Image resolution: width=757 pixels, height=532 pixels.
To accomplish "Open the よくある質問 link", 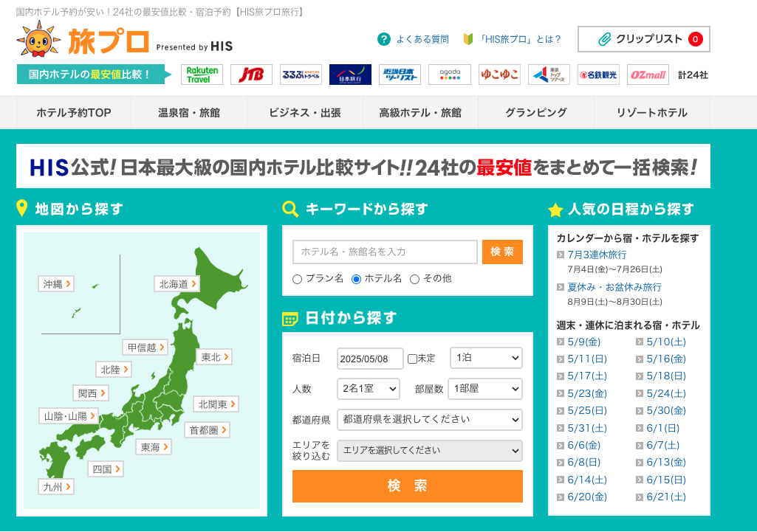I will 422,39.
